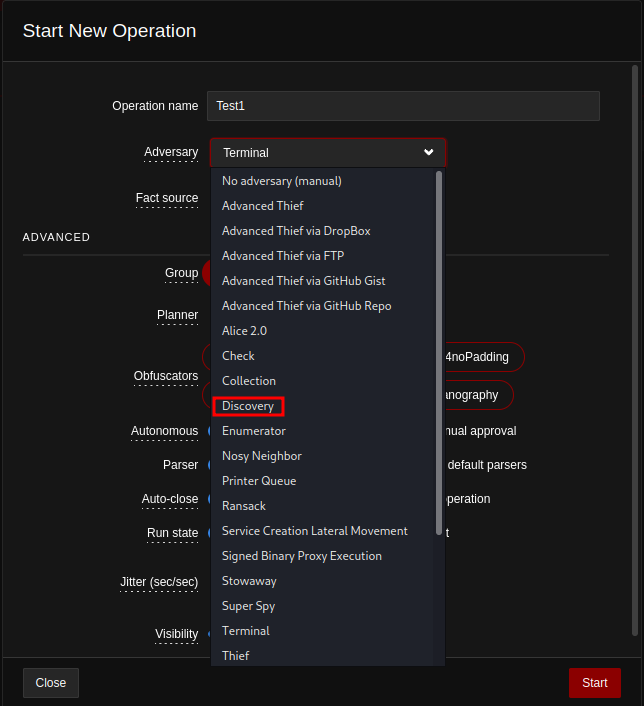Select the obfuscator ending in 'nography'
Image resolution: width=644 pixels, height=706 pixels.
tap(479, 395)
